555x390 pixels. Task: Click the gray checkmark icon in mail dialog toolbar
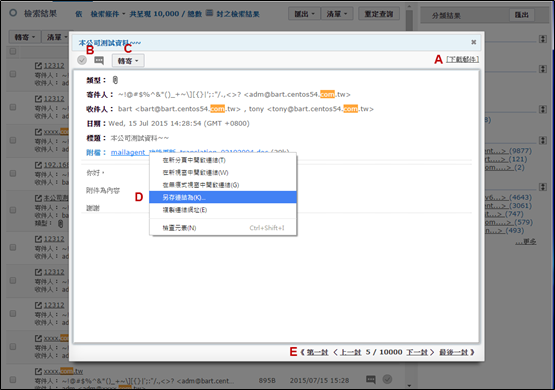(82, 60)
